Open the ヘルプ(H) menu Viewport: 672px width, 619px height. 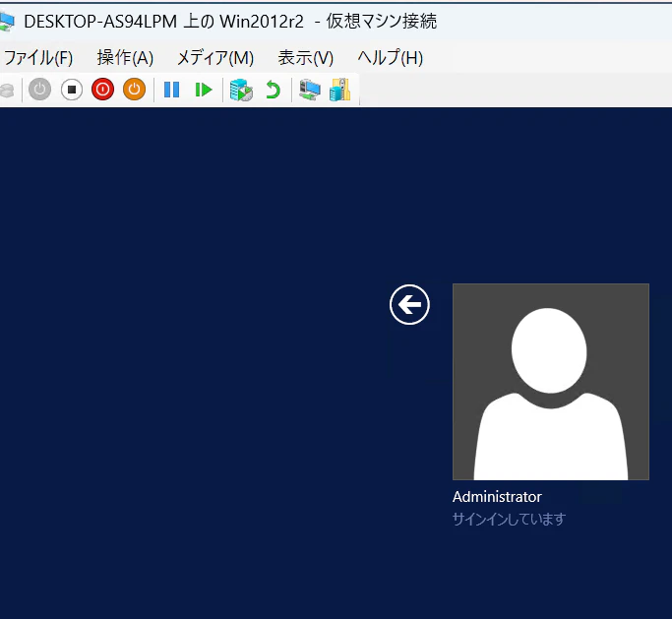[x=391, y=58]
